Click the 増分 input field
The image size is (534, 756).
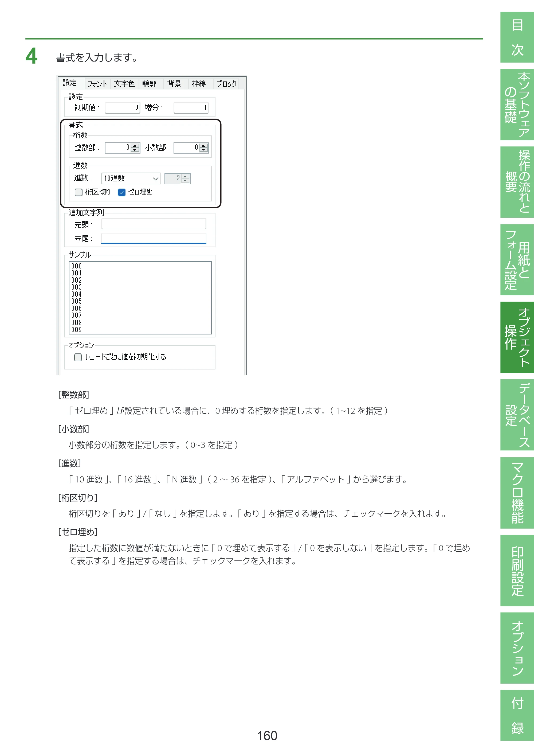(191, 108)
